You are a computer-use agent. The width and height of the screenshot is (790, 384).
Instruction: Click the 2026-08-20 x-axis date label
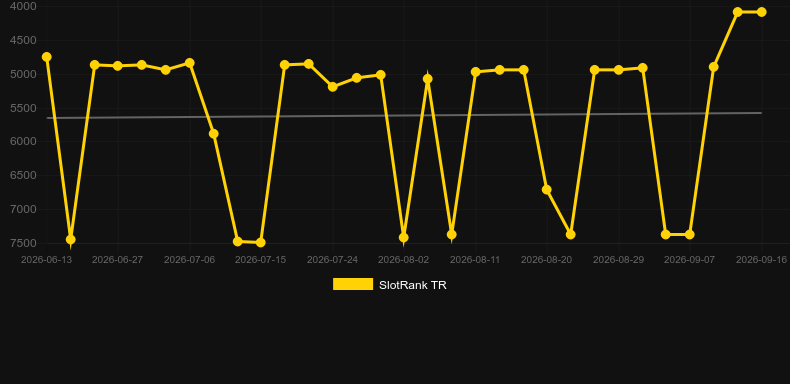tap(547, 260)
